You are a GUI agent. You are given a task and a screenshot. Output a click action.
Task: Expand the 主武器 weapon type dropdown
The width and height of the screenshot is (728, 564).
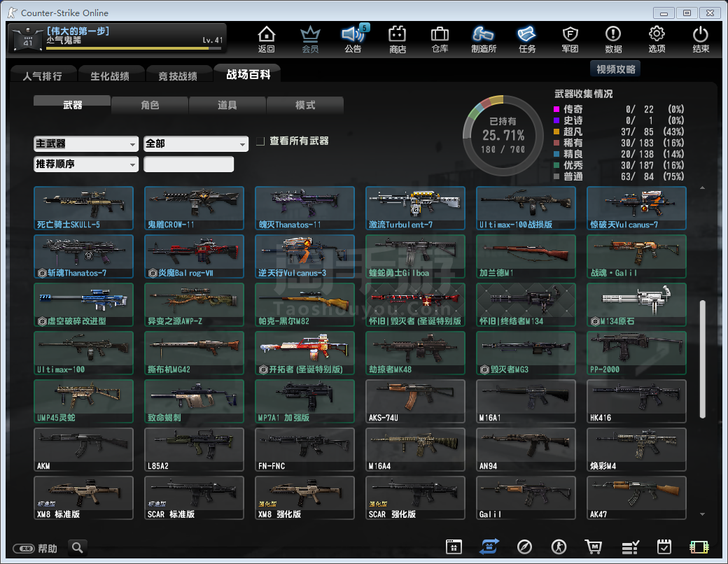pos(86,144)
